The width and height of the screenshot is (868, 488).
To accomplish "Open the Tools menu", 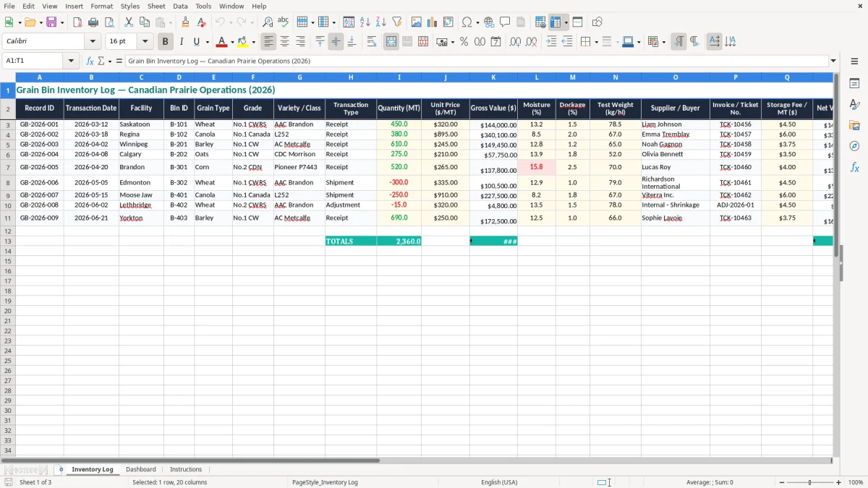I will coord(203,6).
